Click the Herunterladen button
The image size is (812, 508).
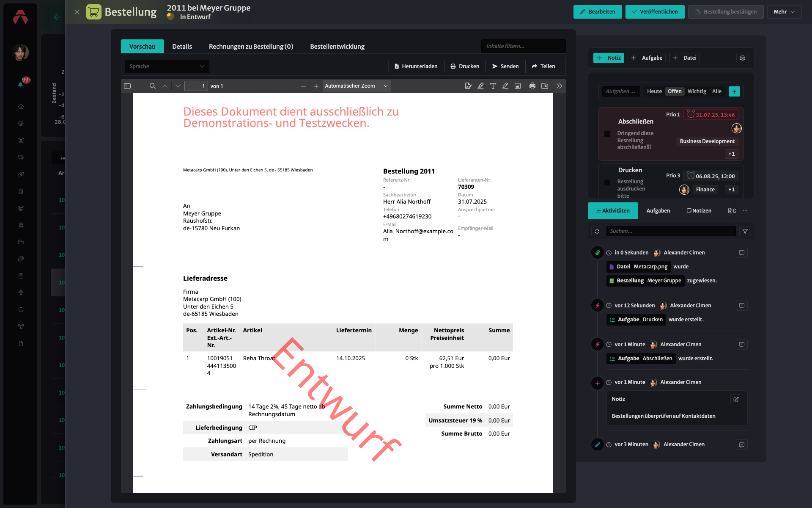coord(416,66)
